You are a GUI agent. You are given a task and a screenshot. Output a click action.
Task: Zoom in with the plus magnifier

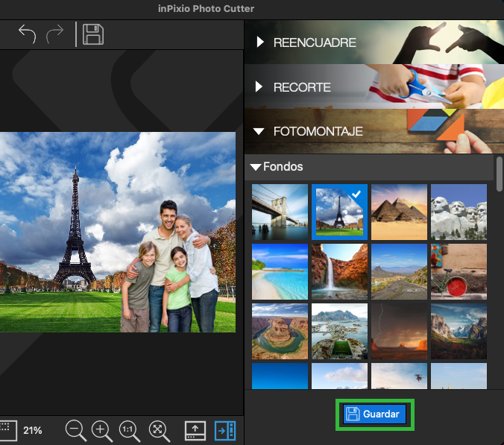coord(101,430)
